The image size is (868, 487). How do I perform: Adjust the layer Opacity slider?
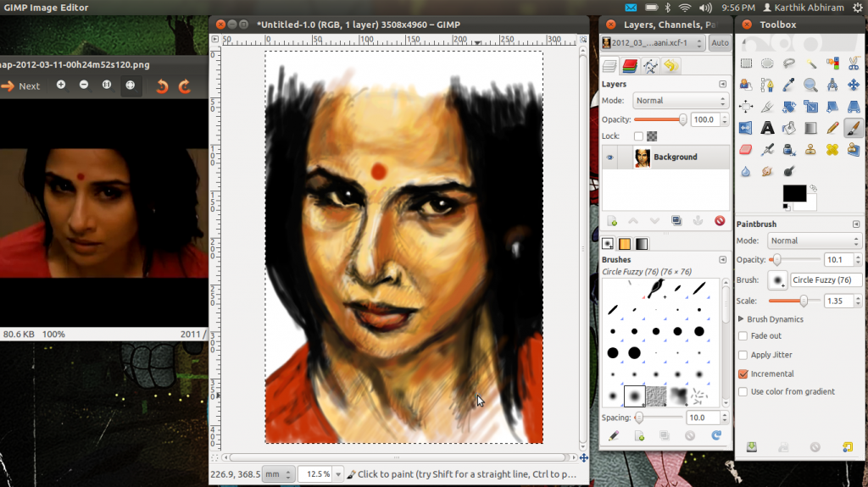point(659,119)
